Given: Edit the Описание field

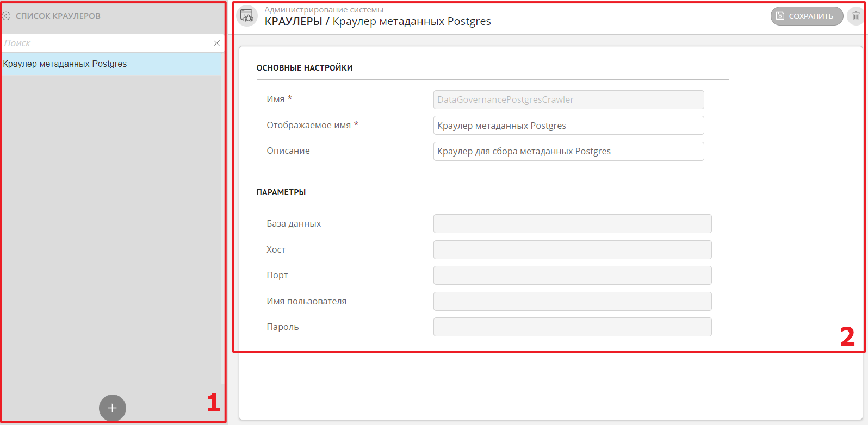Looking at the screenshot, I should [568, 152].
